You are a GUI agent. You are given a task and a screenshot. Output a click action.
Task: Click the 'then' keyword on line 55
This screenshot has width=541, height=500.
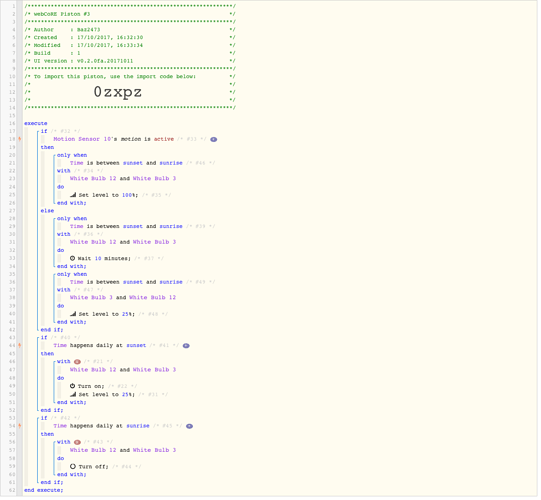pyautogui.click(x=48, y=435)
